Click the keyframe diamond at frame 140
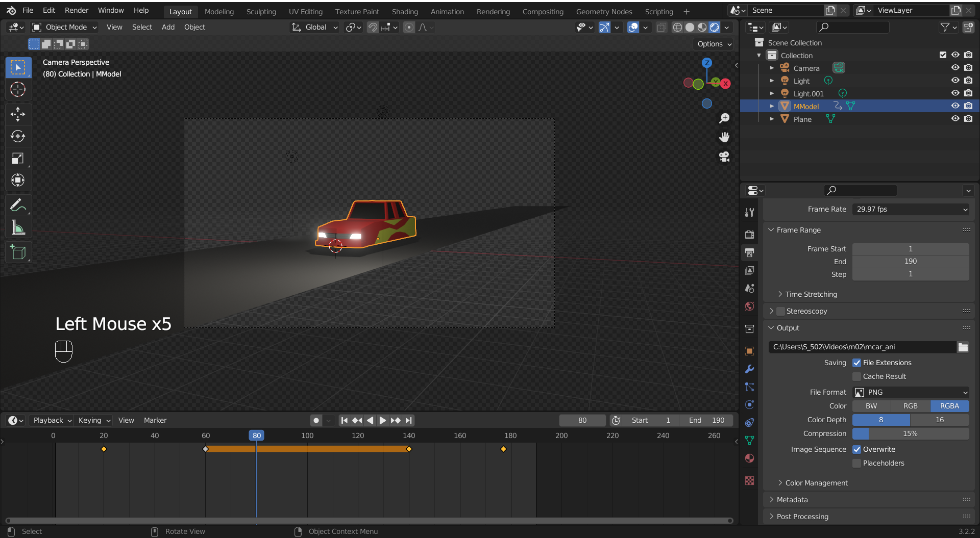Viewport: 980px width, 538px height. point(409,449)
